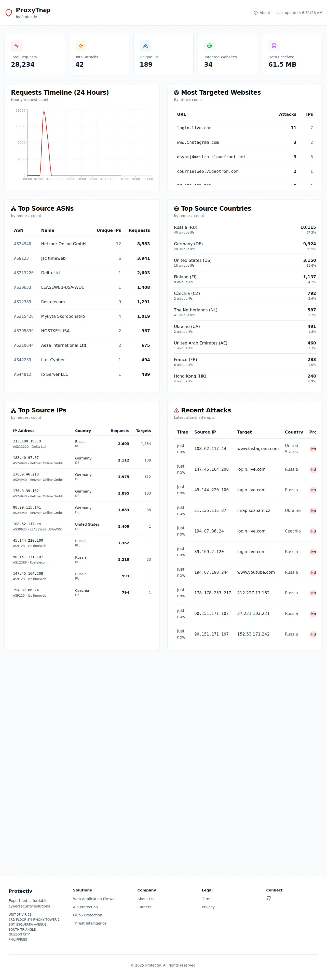Click United Arab Emirates (AE) country entry
The height and width of the screenshot is (980, 327).
click(245, 345)
